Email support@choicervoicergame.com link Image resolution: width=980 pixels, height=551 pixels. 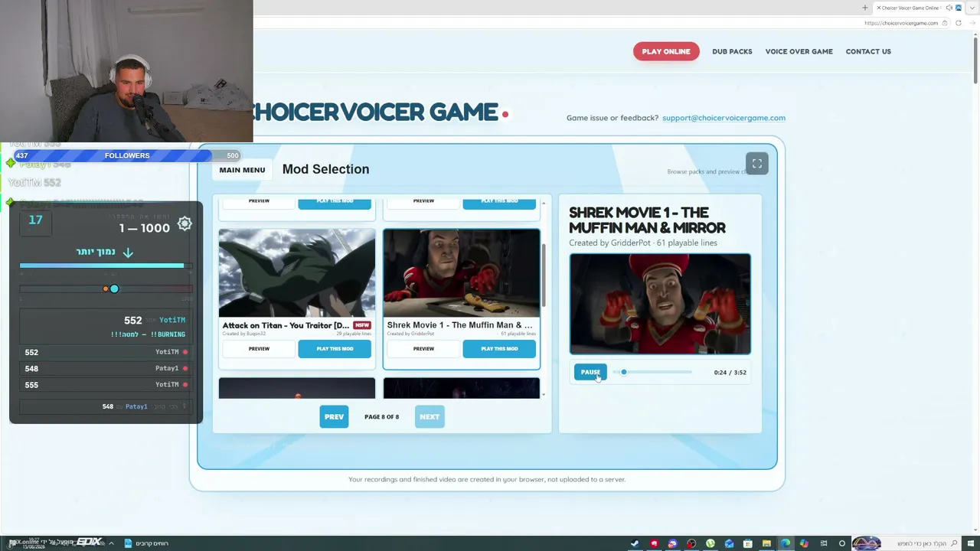[x=724, y=118]
